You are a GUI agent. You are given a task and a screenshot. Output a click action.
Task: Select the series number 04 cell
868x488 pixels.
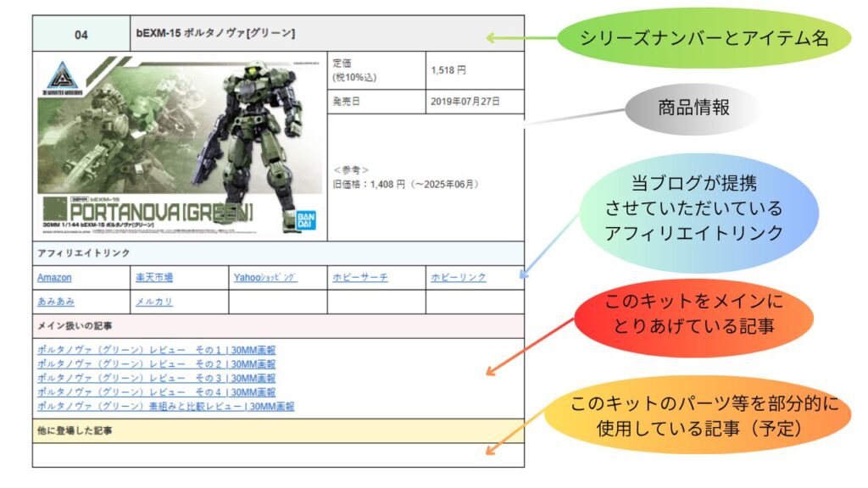point(81,34)
